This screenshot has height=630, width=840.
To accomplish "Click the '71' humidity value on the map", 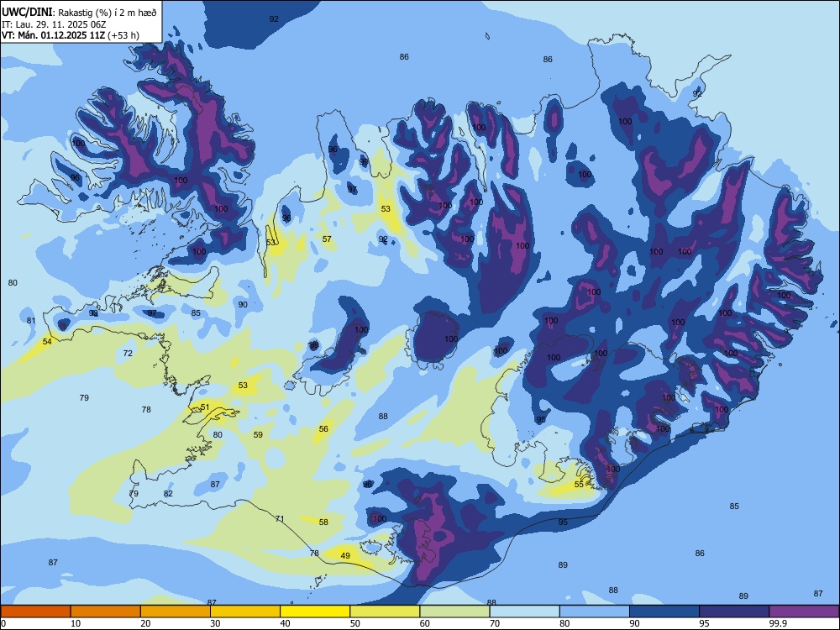I will (x=280, y=518).
